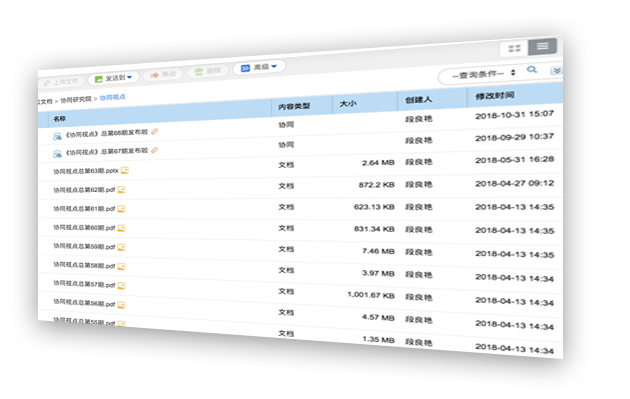Click the 上传文件 upload button

point(61,82)
